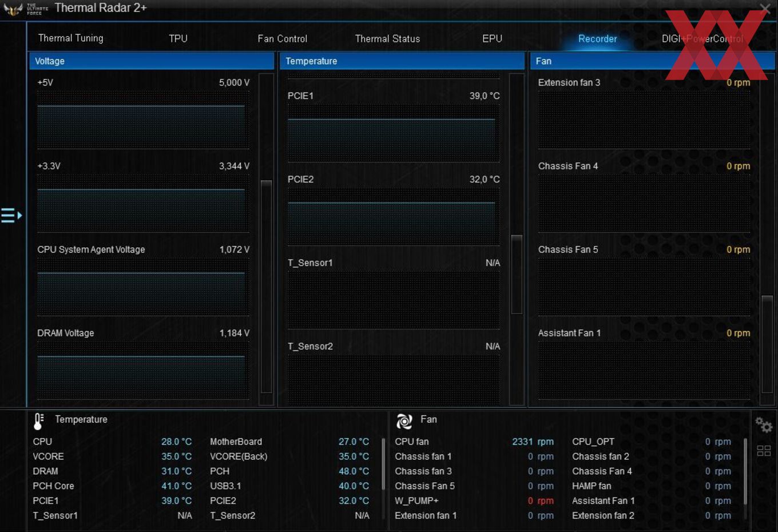Select the DRAM Voltage graph
Image resolution: width=778 pixels, height=532 pixels.
coord(144,370)
